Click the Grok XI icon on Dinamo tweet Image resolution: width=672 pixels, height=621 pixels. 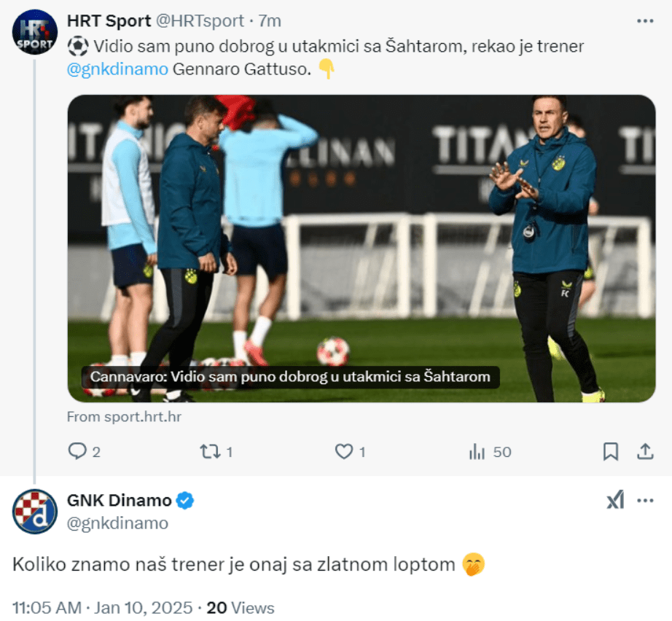point(615,500)
